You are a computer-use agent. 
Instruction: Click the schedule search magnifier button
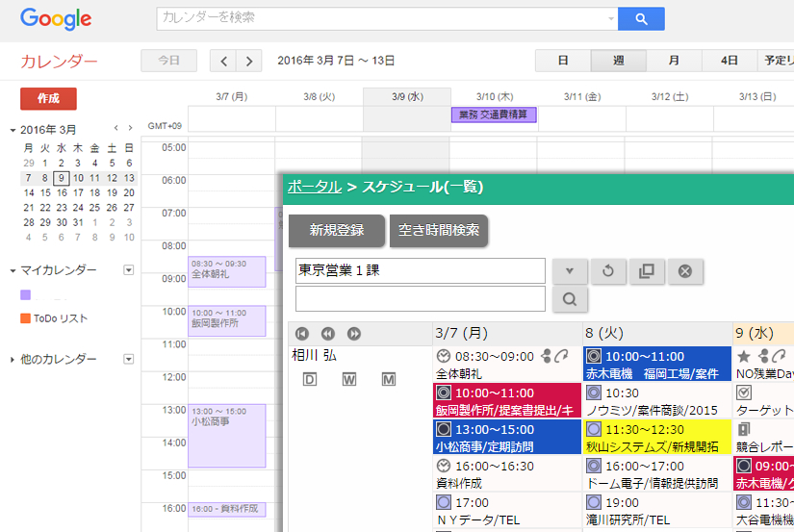pyautogui.click(x=570, y=298)
